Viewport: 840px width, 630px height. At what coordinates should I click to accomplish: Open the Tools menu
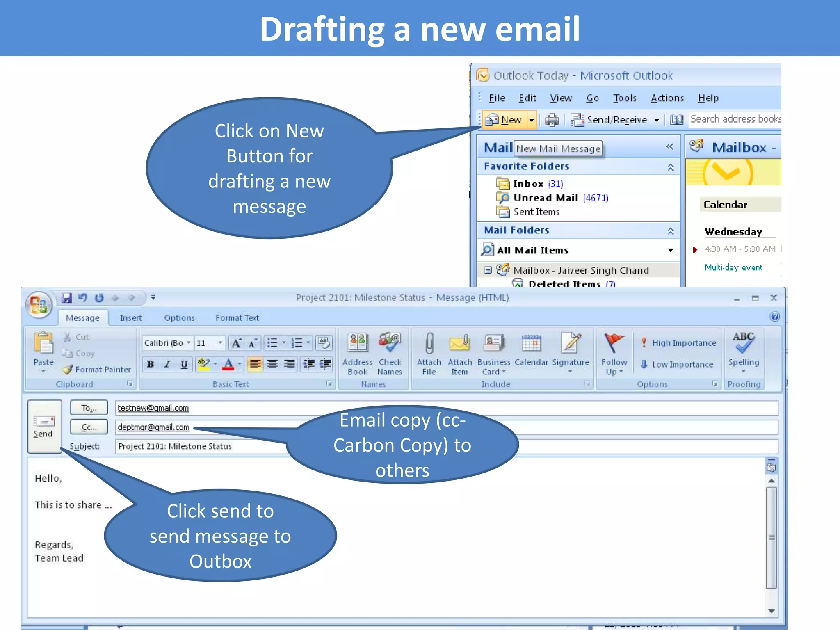(x=624, y=98)
